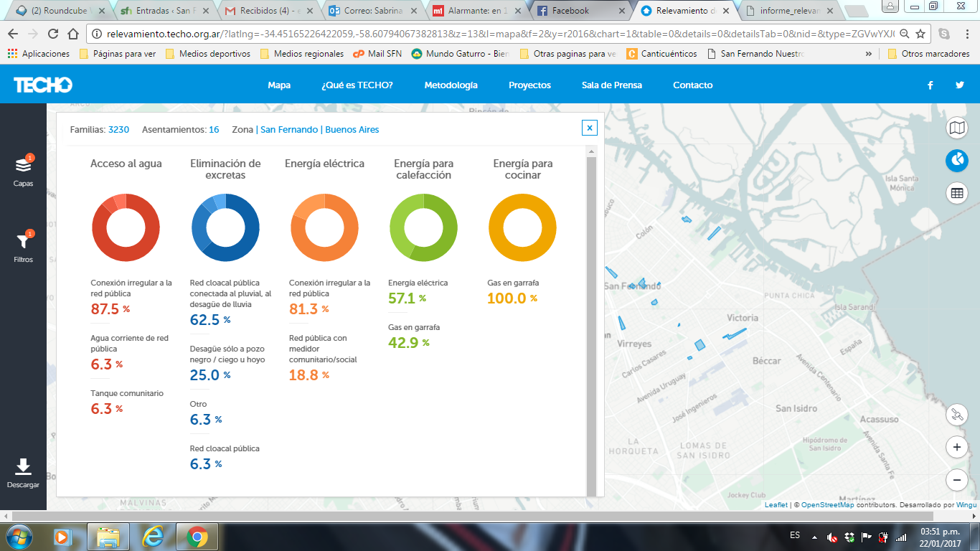Go back in browser
Viewport: 980px width, 551px height.
tap(13, 34)
